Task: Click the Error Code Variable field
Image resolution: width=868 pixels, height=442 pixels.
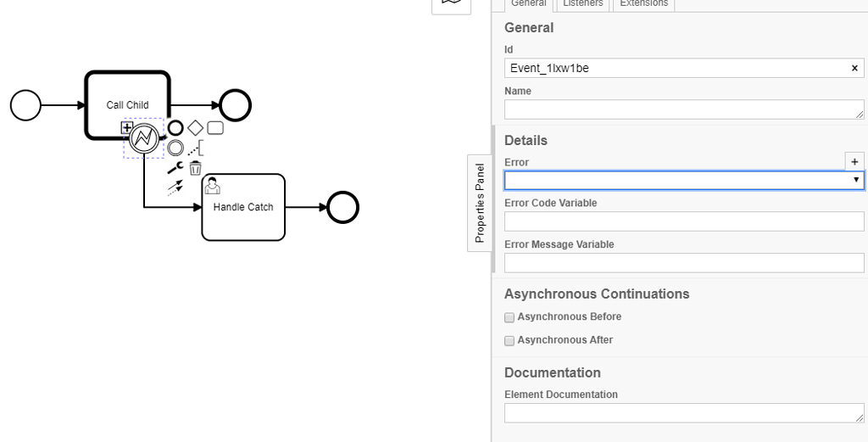Action: click(684, 221)
